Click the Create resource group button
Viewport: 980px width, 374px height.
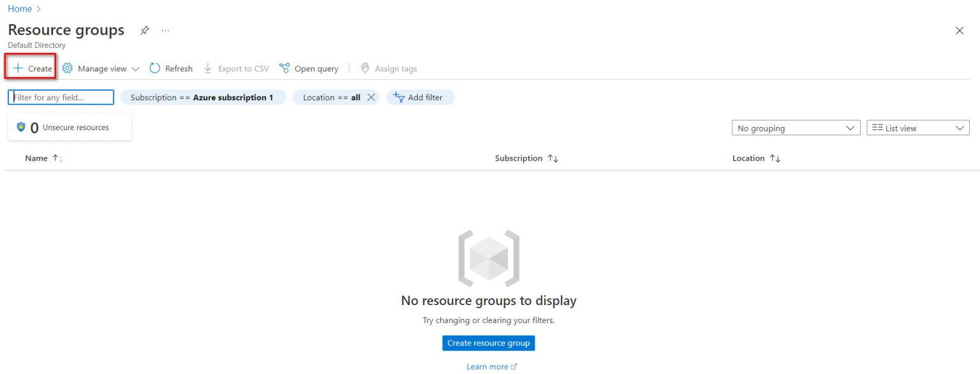(488, 343)
